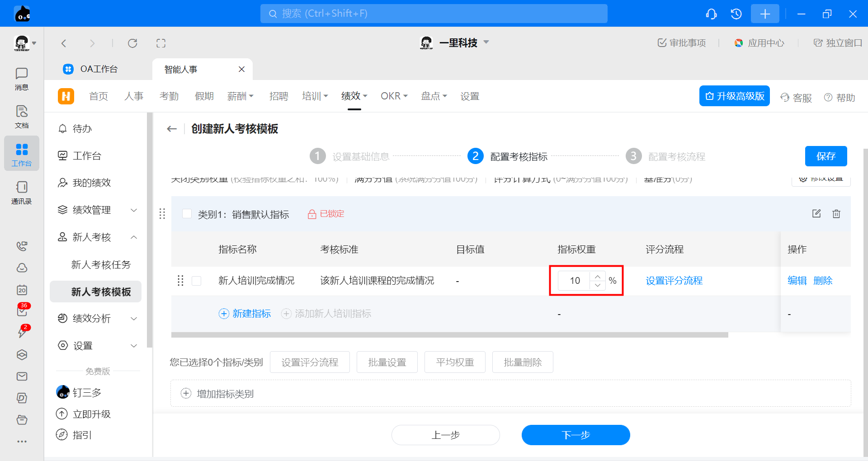
Task: Refresh the page with reload icon
Action: click(132, 43)
